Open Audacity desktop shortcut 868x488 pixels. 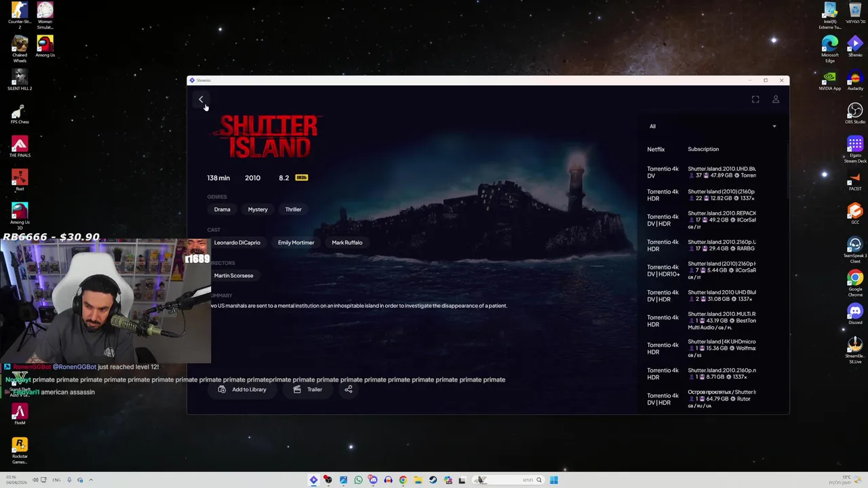click(855, 81)
